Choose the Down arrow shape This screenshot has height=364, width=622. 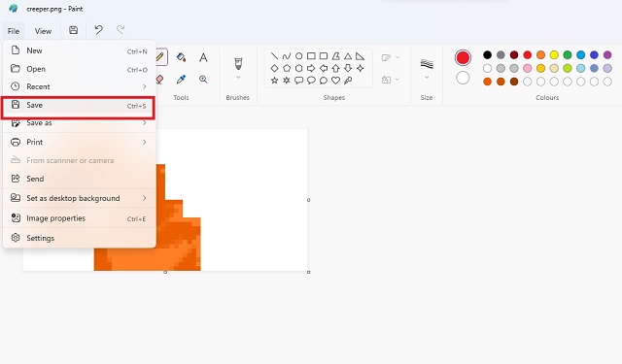(348, 68)
